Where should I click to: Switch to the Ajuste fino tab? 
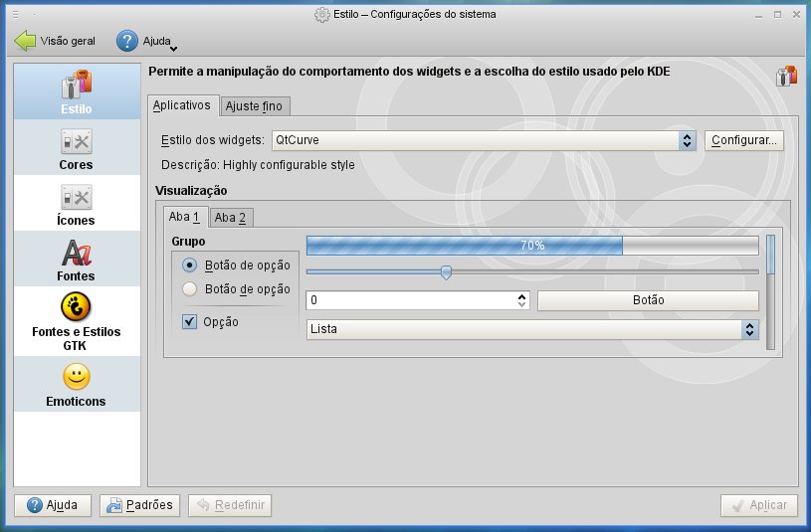click(254, 106)
